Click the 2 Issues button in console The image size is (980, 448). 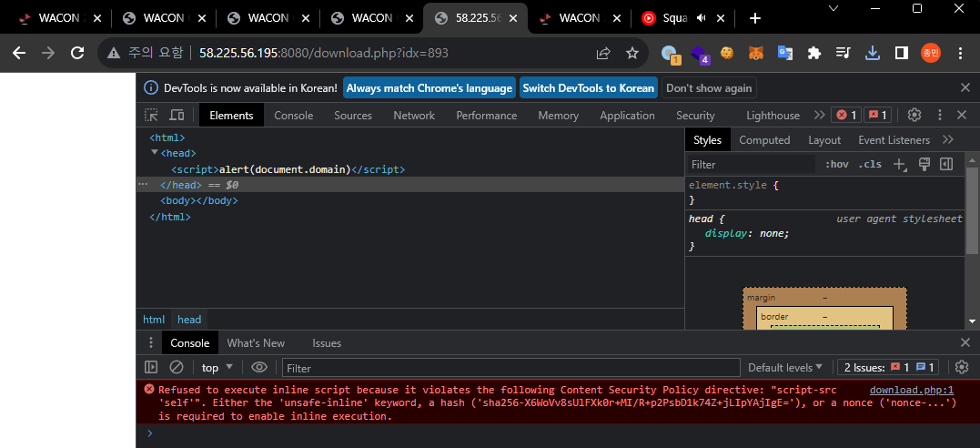tap(888, 367)
